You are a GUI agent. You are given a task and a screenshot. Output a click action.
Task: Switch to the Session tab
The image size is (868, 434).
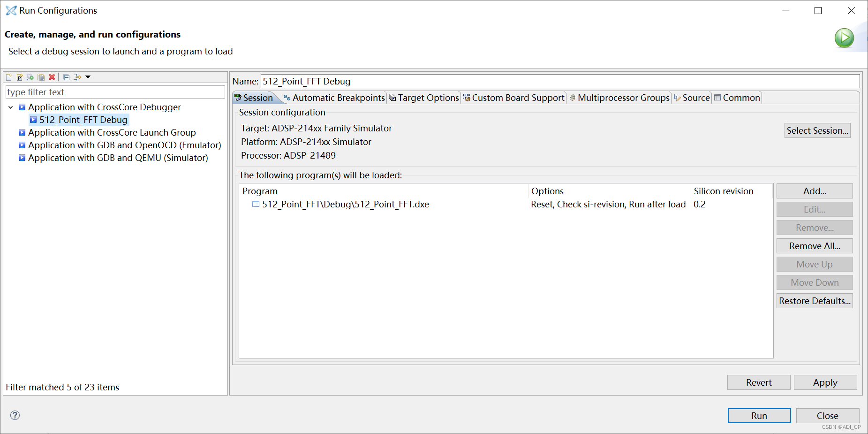coord(254,98)
